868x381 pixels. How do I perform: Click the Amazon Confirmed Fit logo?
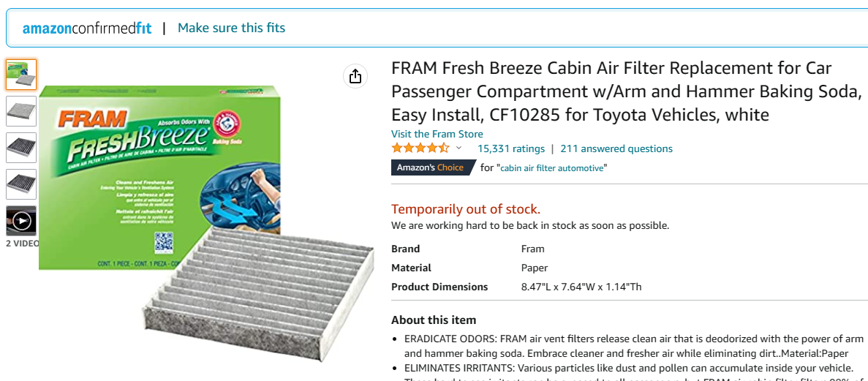[x=87, y=29]
